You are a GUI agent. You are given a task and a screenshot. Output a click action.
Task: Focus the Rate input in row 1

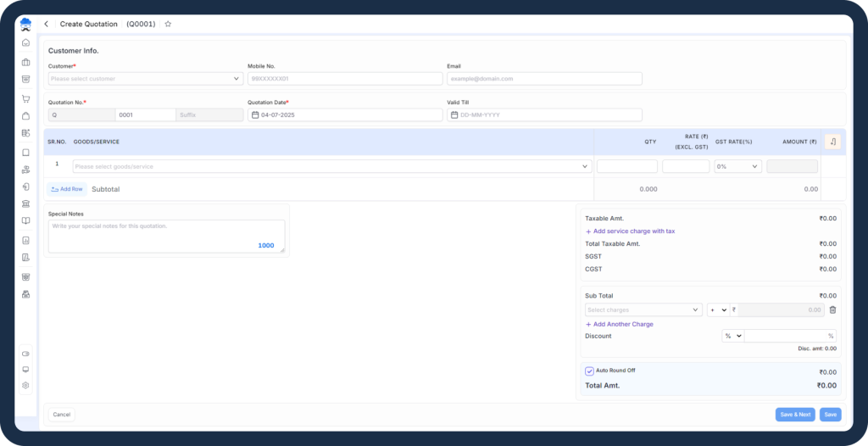(x=686, y=166)
